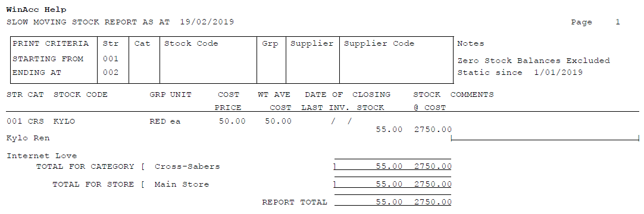Click the STOCK CODE column heading

click(80, 95)
